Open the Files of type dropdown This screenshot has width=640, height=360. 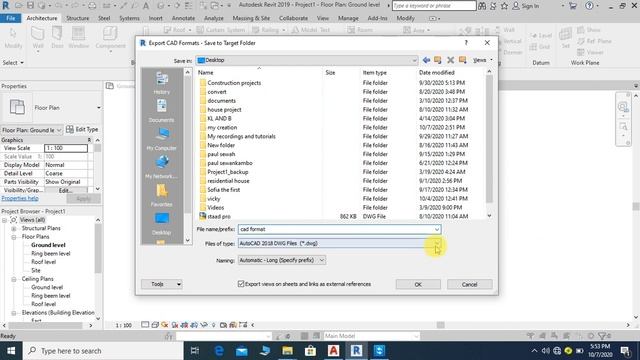pyautogui.click(x=437, y=243)
